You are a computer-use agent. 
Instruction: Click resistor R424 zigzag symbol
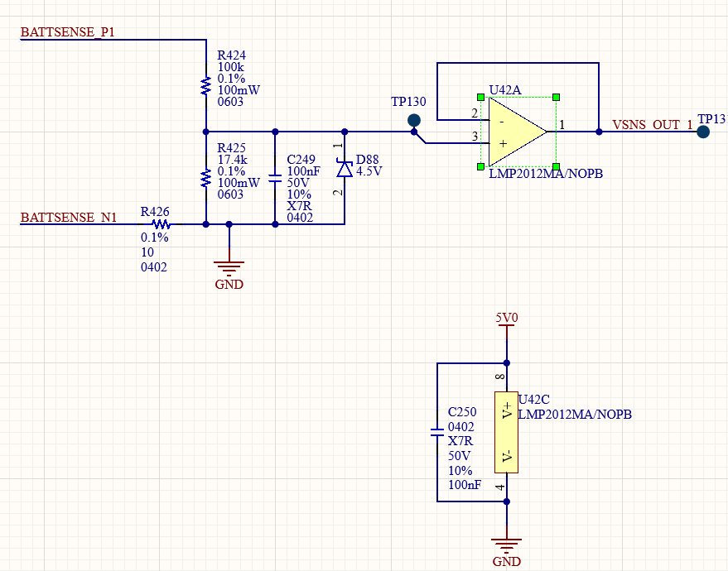tap(205, 86)
